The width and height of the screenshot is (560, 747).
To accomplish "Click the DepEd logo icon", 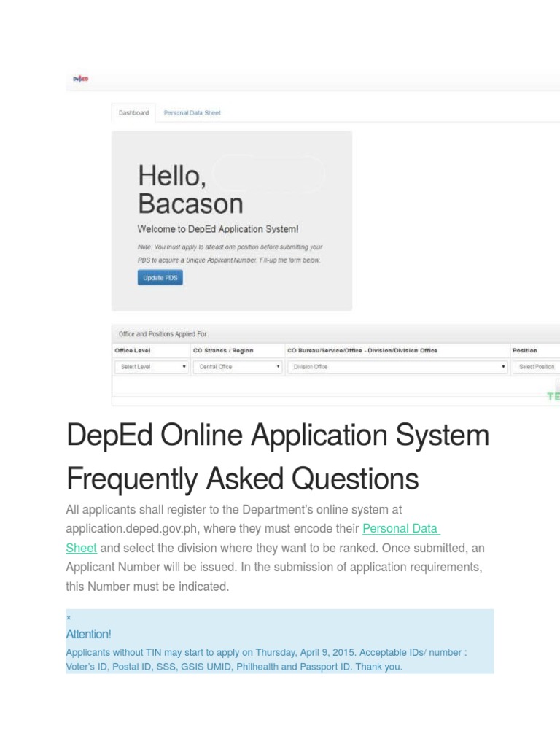I will tap(80, 80).
